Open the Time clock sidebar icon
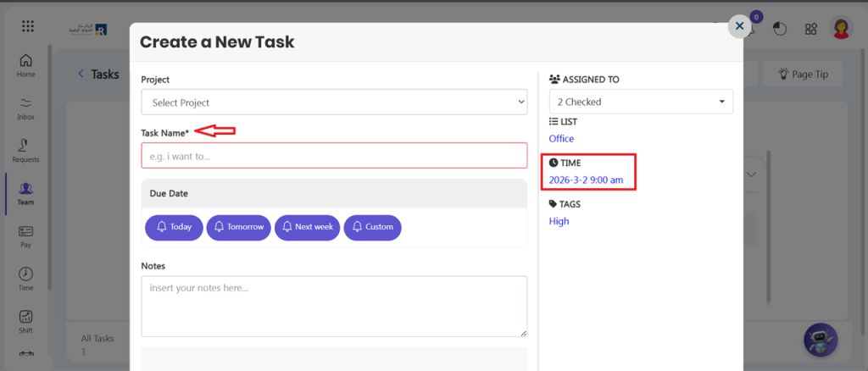This screenshot has height=371, width=868. click(25, 278)
